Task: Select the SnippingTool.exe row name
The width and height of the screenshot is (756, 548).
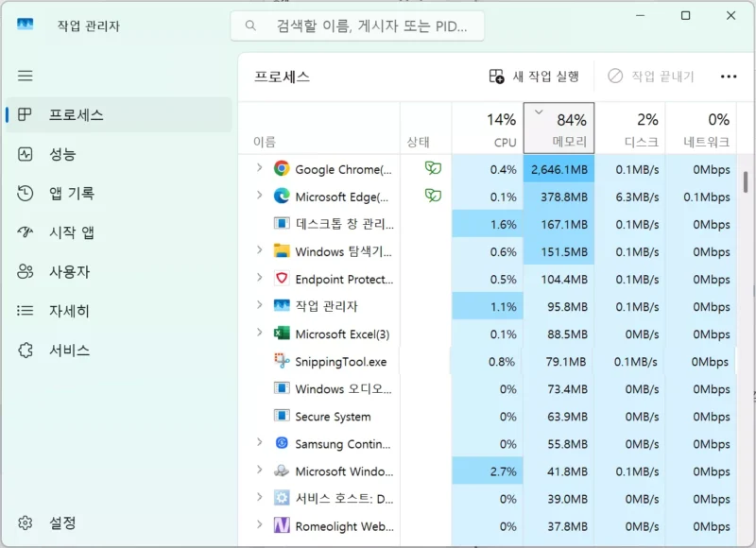Action: click(x=340, y=362)
